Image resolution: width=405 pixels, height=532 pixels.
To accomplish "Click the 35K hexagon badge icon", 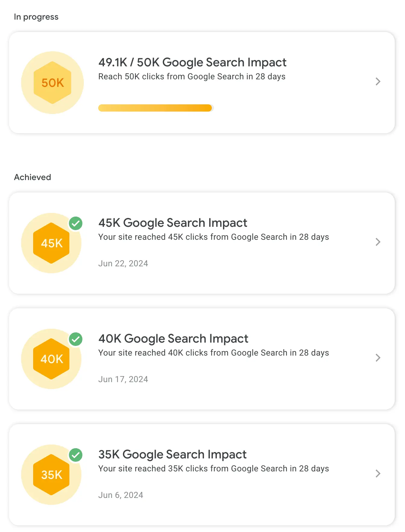I will (x=51, y=475).
